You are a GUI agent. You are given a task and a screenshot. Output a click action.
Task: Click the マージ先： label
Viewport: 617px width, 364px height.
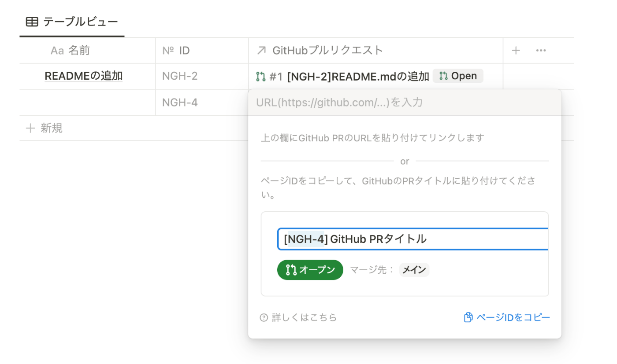(x=372, y=270)
